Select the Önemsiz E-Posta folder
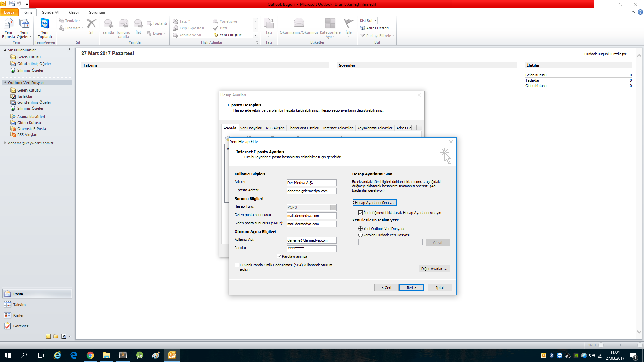Image resolution: width=644 pixels, height=362 pixels. point(32,129)
